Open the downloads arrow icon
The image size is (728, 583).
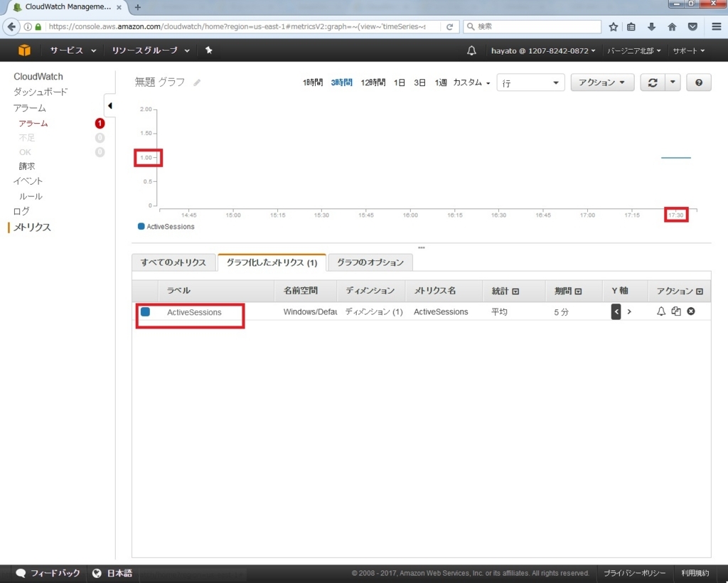point(651,26)
